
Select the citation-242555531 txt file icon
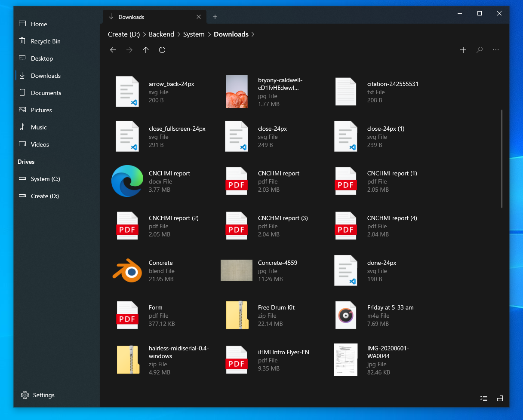346,92
